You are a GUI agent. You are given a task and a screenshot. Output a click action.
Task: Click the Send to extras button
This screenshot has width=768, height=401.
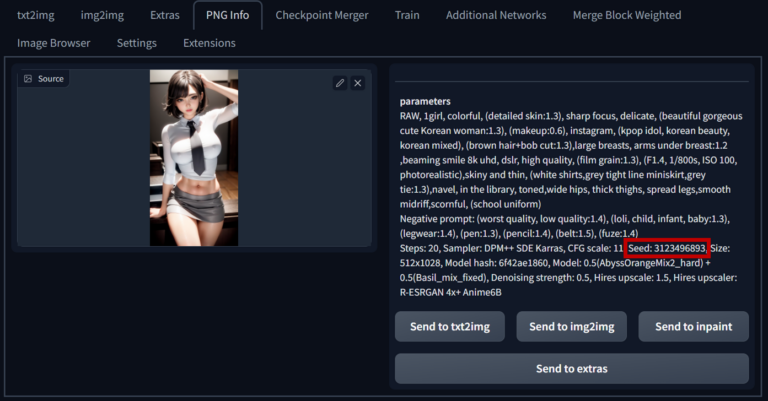click(572, 369)
